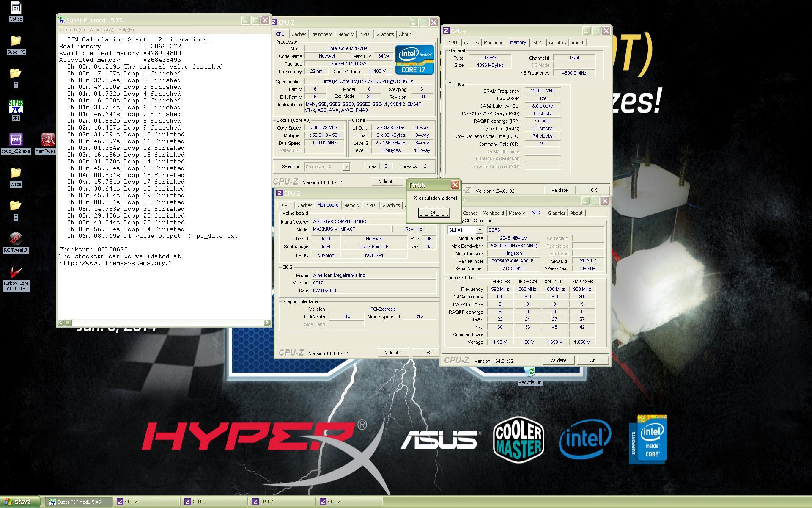Click the BIOS Version 0217 value
This screenshot has height=508, width=812.
pyautogui.click(x=374, y=283)
